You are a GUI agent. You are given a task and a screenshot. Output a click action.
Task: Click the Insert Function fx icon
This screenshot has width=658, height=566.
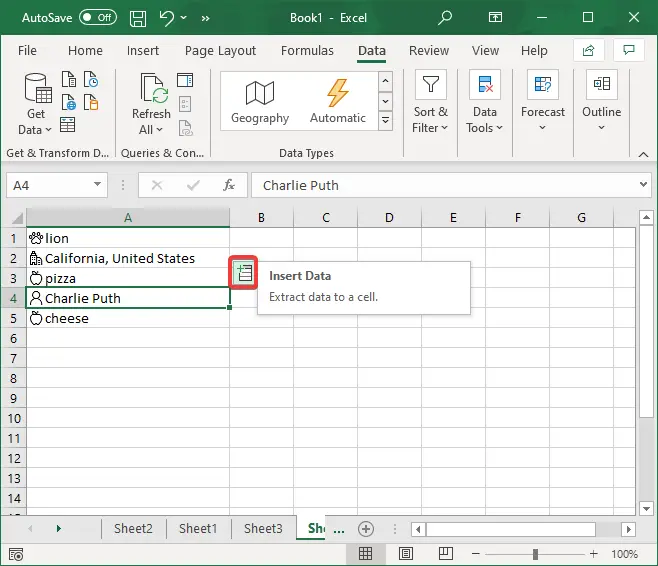pos(229,185)
